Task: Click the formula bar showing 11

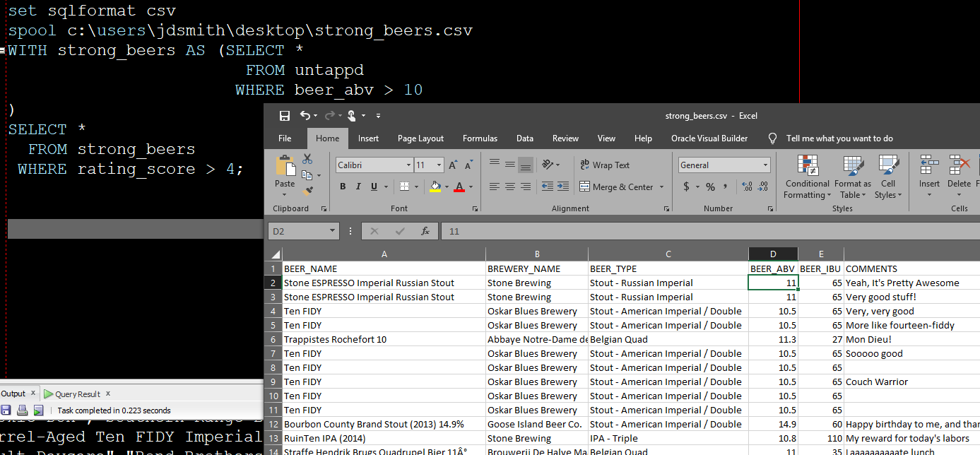Action: pos(709,231)
